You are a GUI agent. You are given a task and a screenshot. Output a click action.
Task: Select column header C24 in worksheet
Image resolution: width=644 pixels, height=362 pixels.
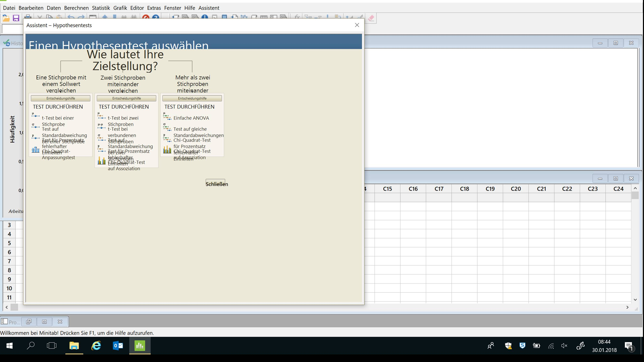click(618, 189)
